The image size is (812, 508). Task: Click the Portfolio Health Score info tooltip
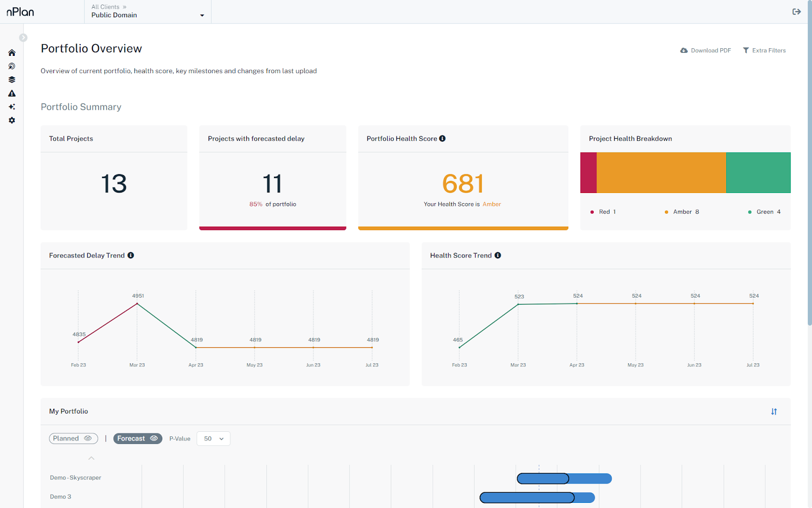coord(443,138)
